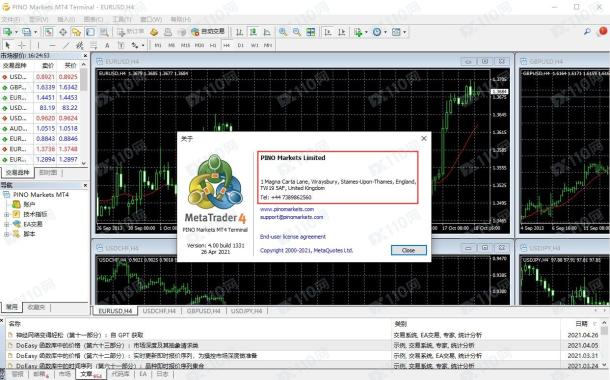The image size is (610, 380).
Task: Switch to the candlestick chart icon
Action: (253, 32)
